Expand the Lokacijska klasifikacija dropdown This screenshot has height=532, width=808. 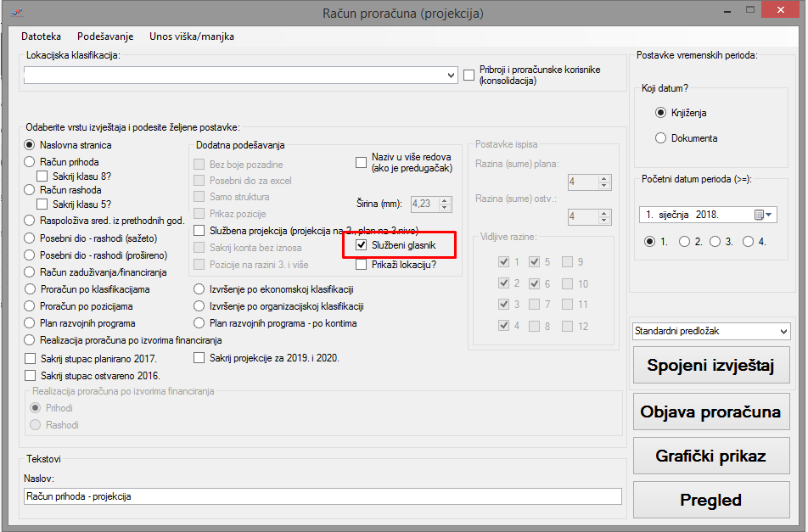tap(451, 76)
